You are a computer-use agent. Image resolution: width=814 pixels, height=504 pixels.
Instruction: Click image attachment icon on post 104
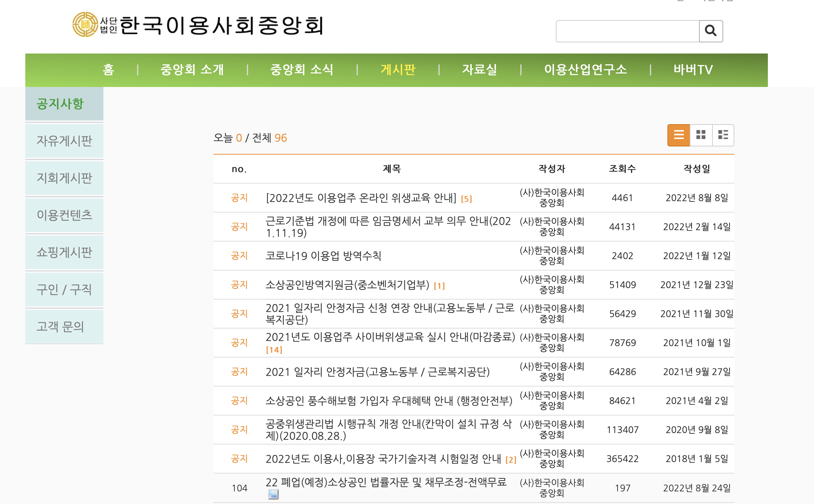point(273,494)
